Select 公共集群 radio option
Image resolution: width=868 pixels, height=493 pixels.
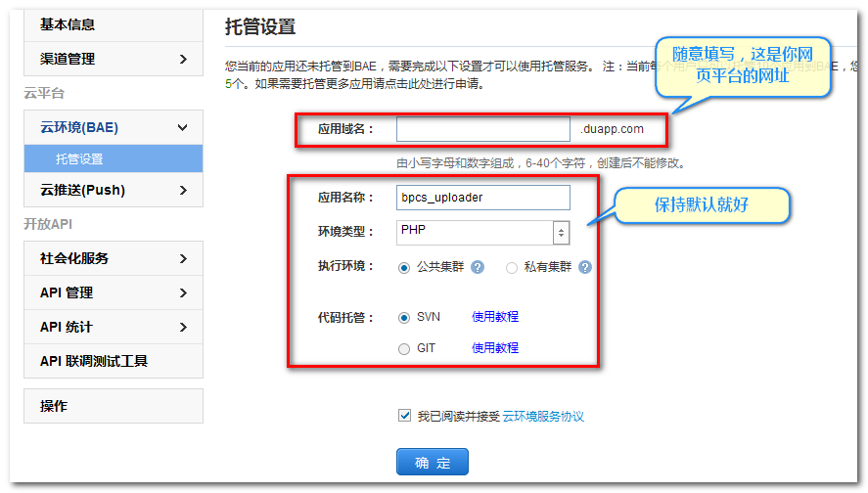[404, 268]
